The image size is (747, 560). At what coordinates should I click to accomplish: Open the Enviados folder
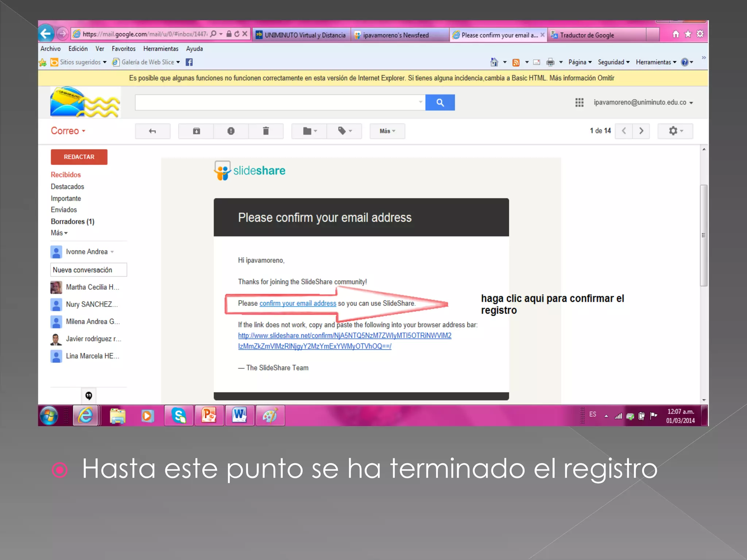tap(64, 210)
